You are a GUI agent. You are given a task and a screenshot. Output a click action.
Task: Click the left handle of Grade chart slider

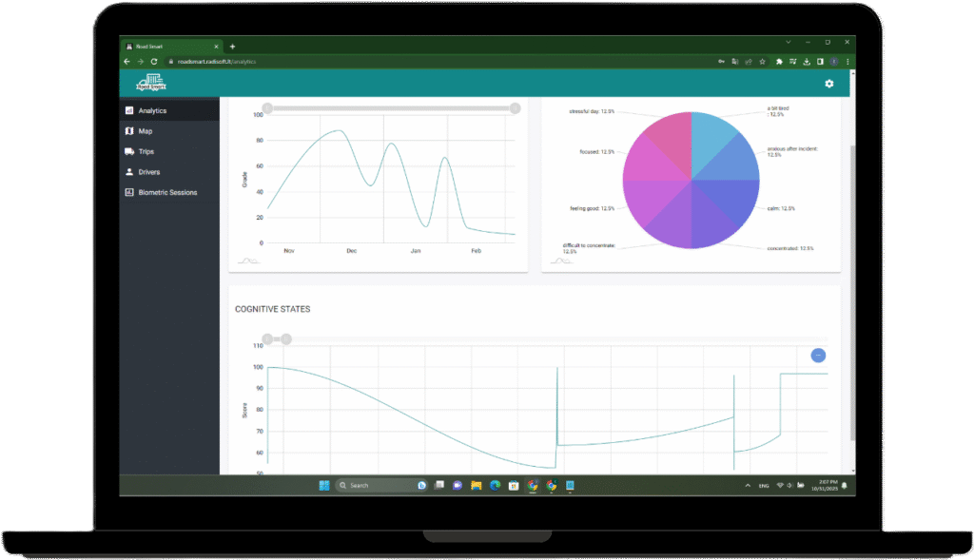click(267, 108)
